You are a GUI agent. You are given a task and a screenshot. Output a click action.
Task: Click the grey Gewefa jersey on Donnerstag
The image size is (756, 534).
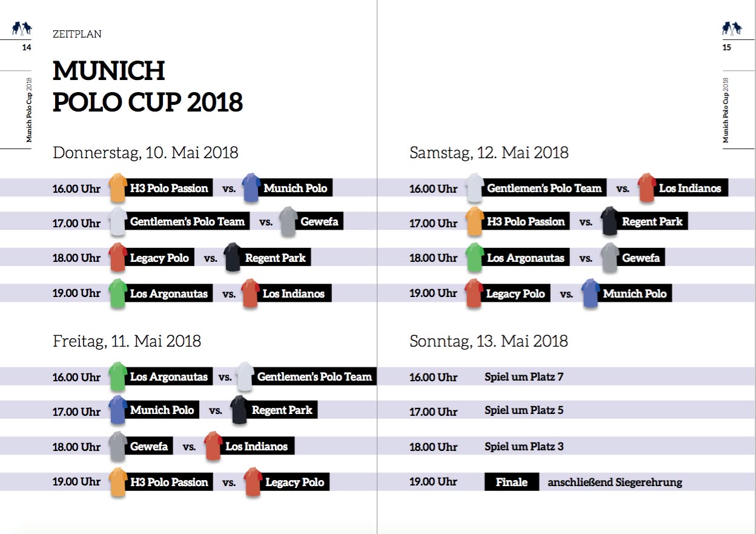tap(288, 222)
